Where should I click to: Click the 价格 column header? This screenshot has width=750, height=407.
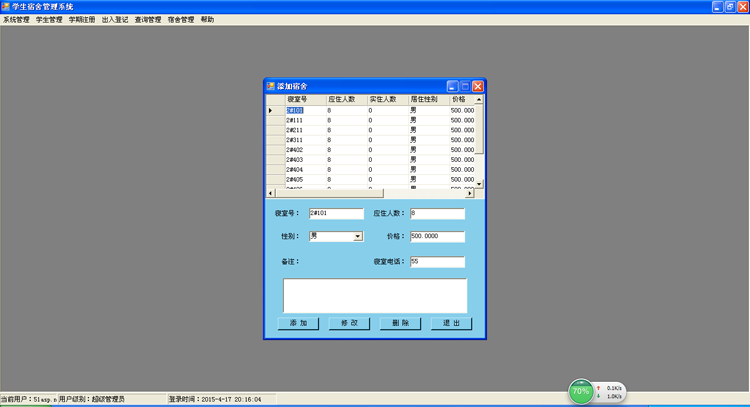tap(462, 100)
